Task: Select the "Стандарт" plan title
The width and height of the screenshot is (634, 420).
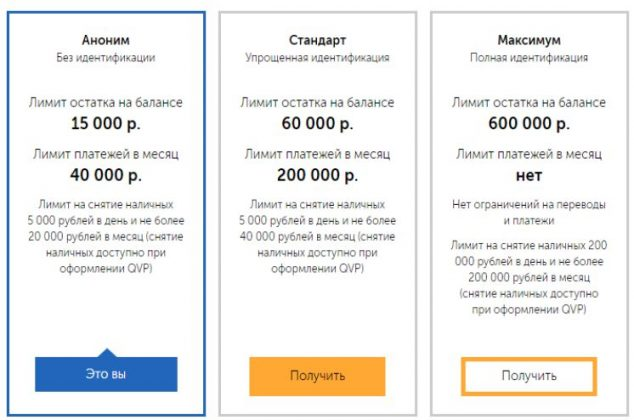Action: (x=318, y=40)
